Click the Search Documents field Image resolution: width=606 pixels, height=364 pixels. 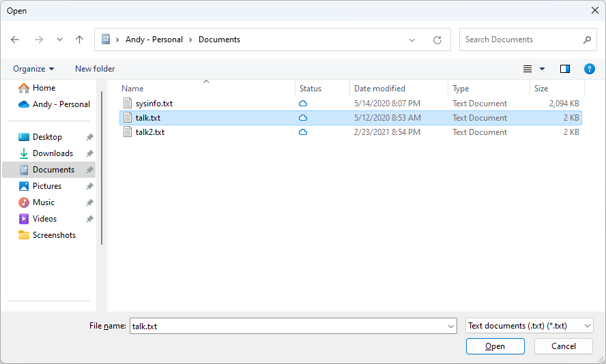pos(522,40)
